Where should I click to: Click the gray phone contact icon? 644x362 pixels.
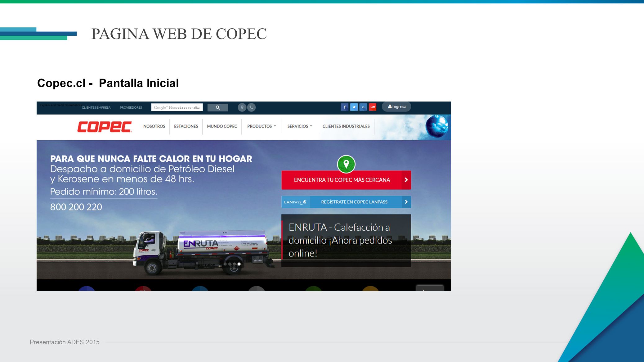(251, 107)
